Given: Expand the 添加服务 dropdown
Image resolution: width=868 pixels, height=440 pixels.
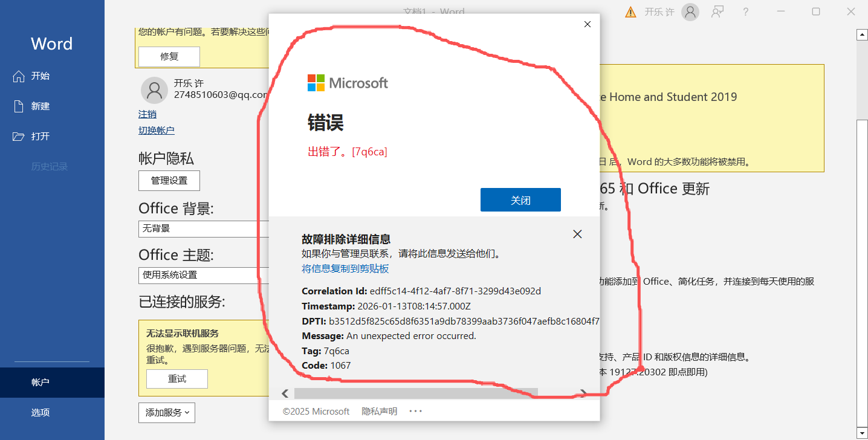Looking at the screenshot, I should pos(167,413).
